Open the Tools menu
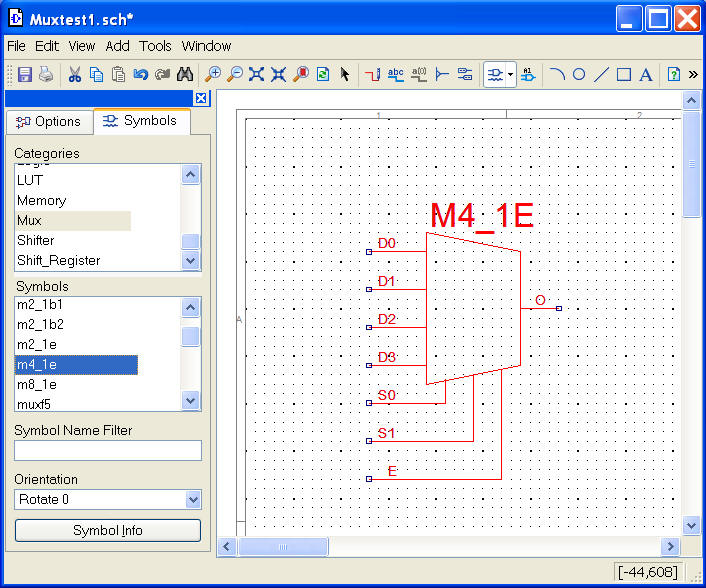The image size is (706, 588). click(155, 46)
